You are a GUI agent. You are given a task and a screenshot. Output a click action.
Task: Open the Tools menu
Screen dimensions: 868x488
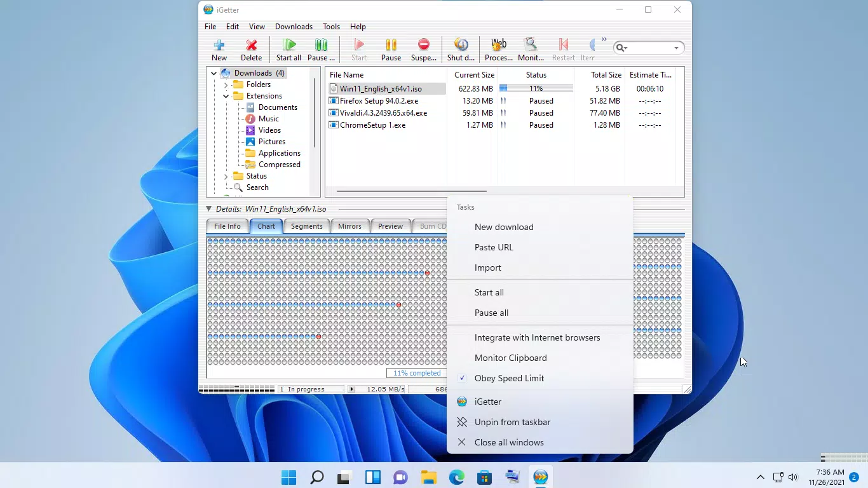coord(331,27)
